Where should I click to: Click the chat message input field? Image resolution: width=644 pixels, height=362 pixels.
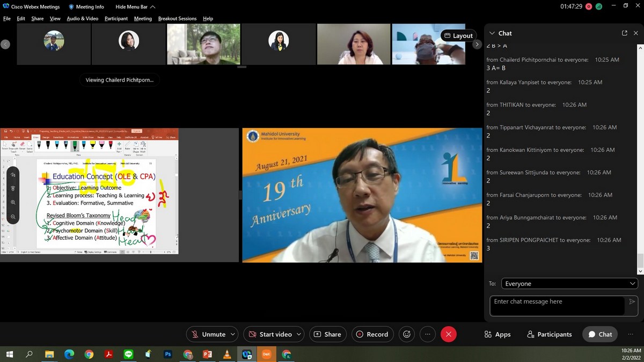pos(557,305)
